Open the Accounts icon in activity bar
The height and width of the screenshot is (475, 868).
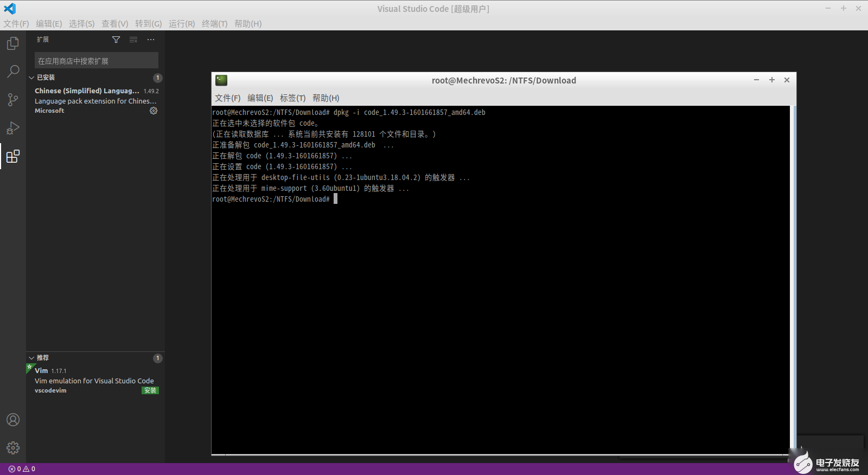(x=13, y=420)
